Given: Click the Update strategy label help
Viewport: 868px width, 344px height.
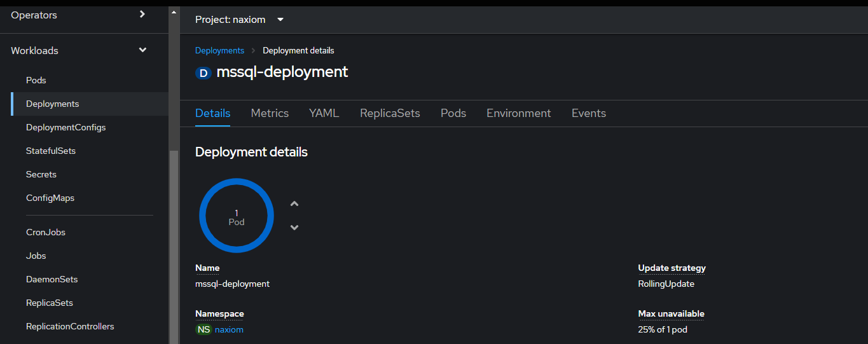Looking at the screenshot, I should (x=672, y=268).
